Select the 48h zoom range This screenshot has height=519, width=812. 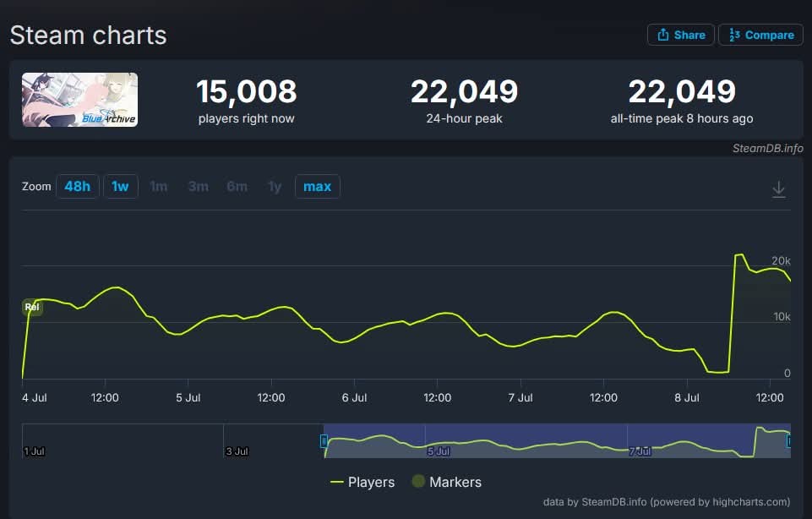(x=77, y=187)
